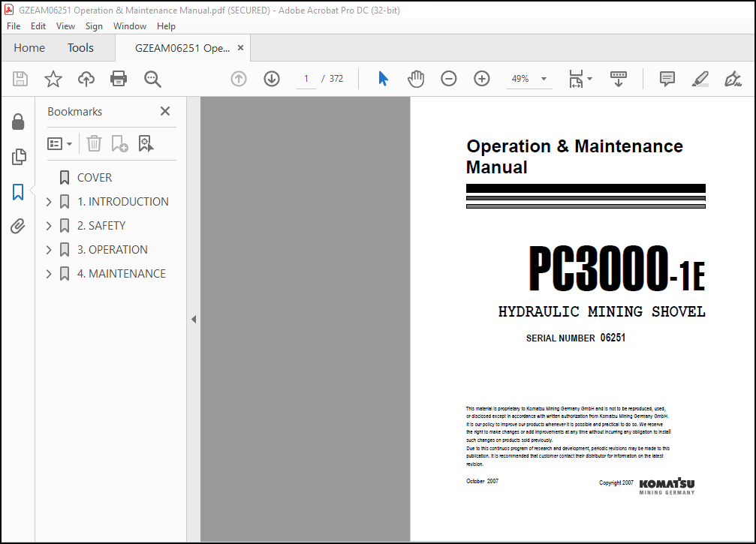This screenshot has height=544, width=756.
Task: Click the scrolling mode keyboard icon
Action: [619, 79]
